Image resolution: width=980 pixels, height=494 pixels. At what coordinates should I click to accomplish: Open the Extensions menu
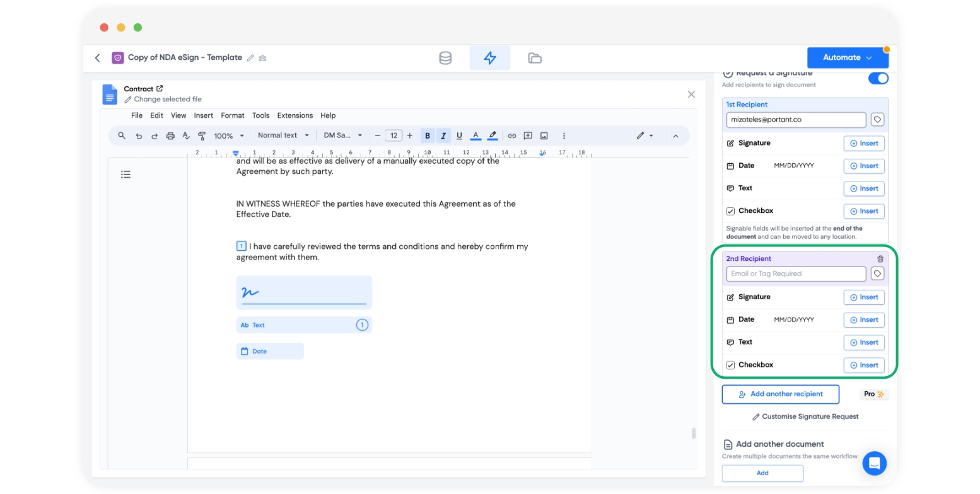[x=295, y=115]
